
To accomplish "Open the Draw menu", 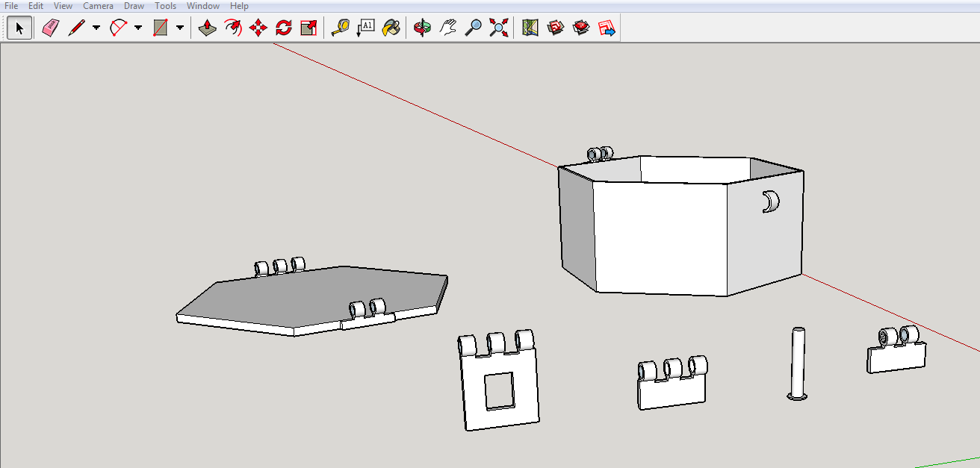I will pyautogui.click(x=133, y=5).
